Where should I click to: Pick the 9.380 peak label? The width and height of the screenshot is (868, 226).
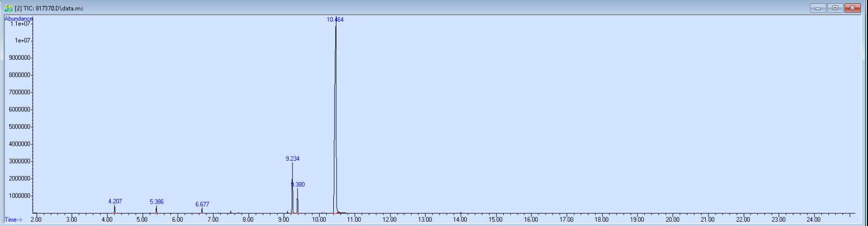[x=298, y=185]
